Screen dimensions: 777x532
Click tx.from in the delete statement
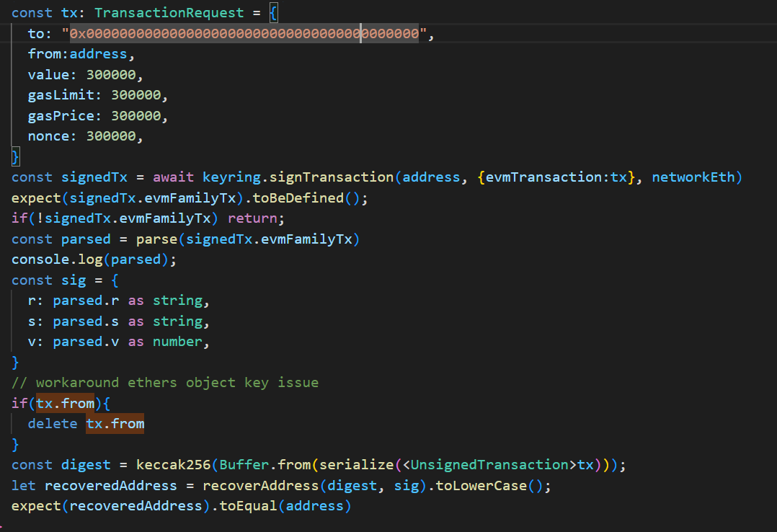(x=115, y=424)
